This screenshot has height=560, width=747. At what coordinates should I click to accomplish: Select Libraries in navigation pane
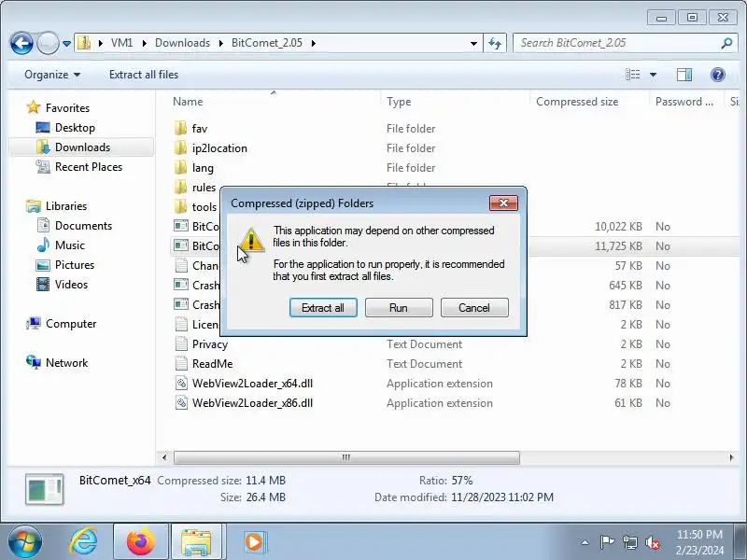click(x=65, y=205)
